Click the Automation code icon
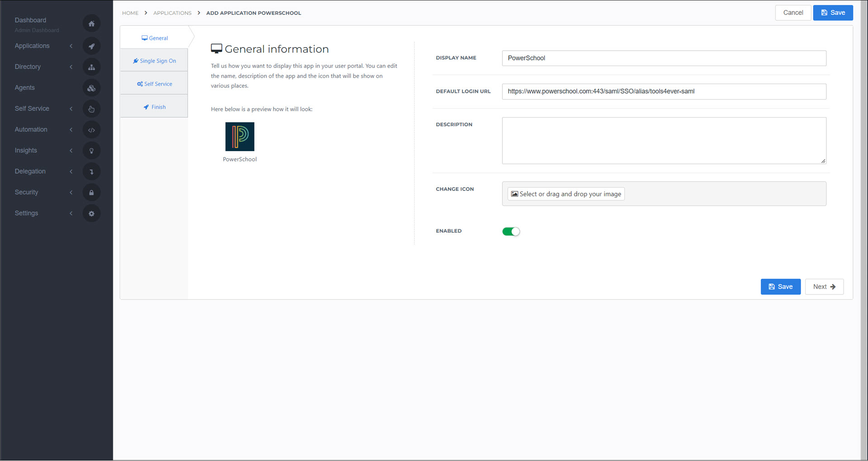 (x=91, y=130)
